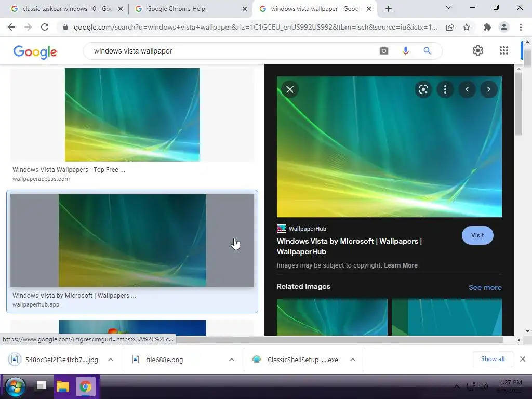Click the Chrome taskbar icon
The image size is (532, 399).
pyautogui.click(x=86, y=387)
